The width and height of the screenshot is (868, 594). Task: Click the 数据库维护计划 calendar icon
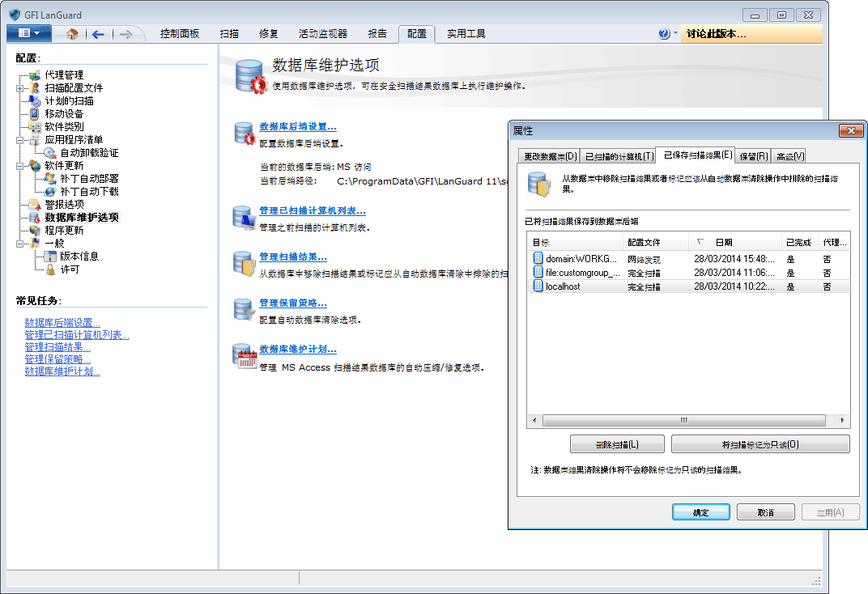pos(245,355)
